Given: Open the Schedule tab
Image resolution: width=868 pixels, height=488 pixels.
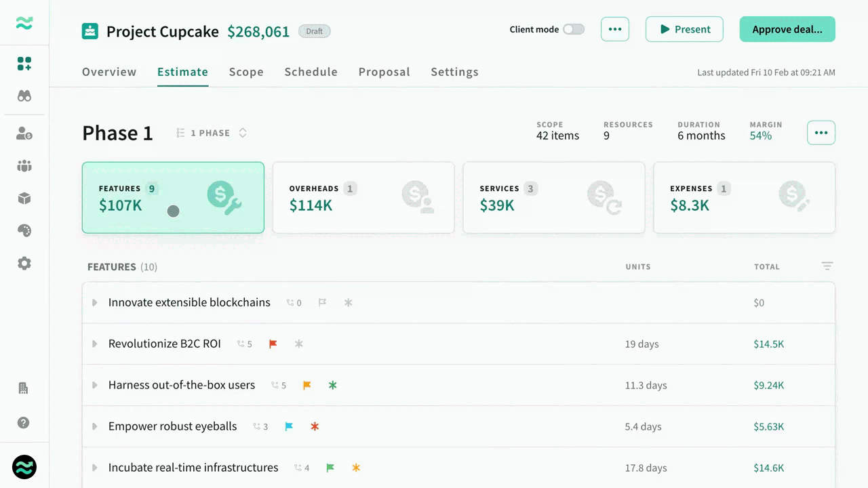Looking at the screenshot, I should tap(311, 72).
